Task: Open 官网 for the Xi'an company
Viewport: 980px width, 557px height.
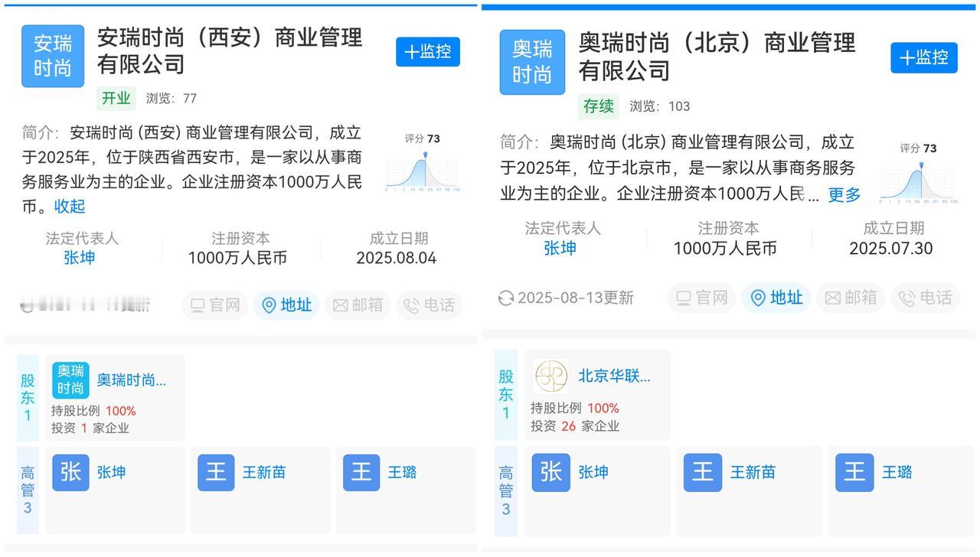Action: 215,305
